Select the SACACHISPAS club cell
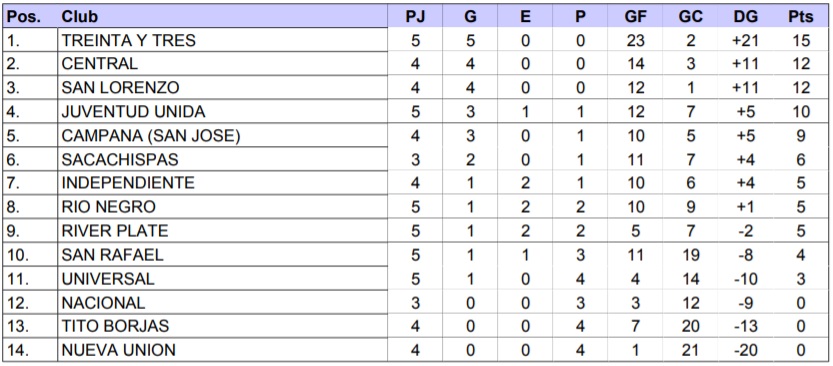The width and height of the screenshot is (833, 366). point(223,159)
